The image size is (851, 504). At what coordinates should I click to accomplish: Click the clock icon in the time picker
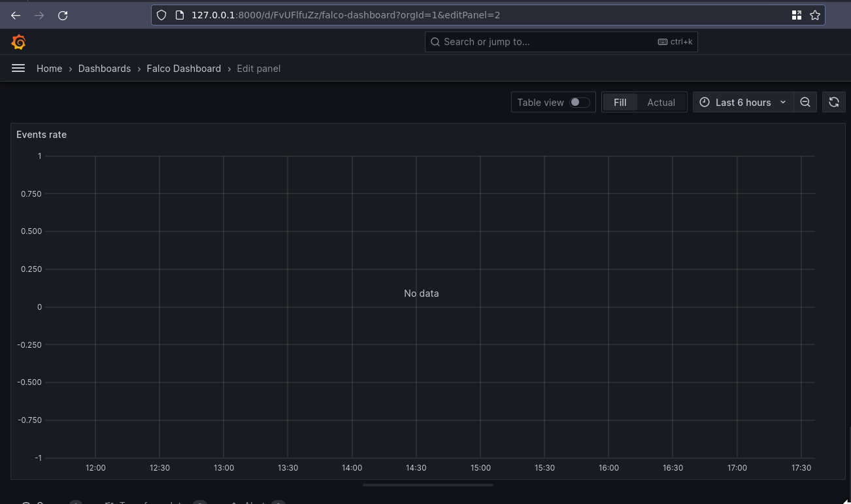[x=705, y=102]
